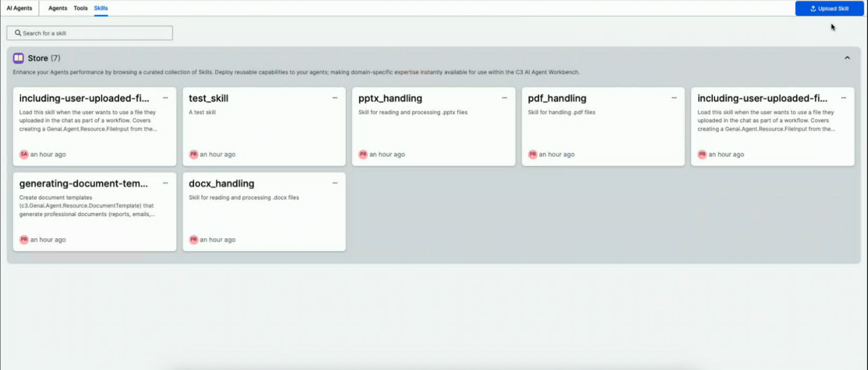Click the AI Agents header label
The height and width of the screenshot is (370, 868).
pyautogui.click(x=19, y=8)
